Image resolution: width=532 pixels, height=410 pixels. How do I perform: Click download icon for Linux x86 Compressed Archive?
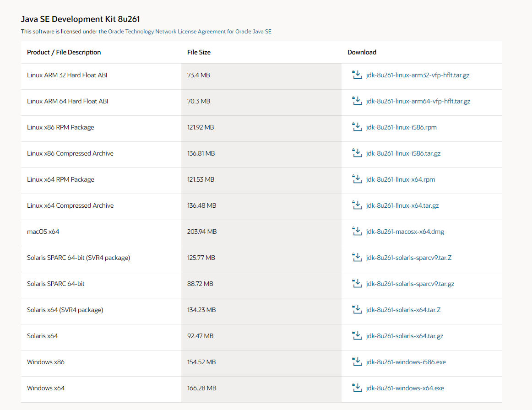point(357,153)
